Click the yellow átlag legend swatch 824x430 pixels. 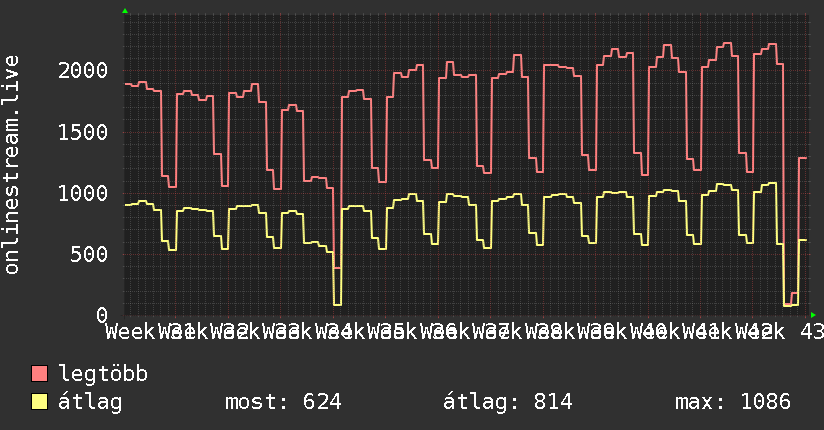pos(39,402)
